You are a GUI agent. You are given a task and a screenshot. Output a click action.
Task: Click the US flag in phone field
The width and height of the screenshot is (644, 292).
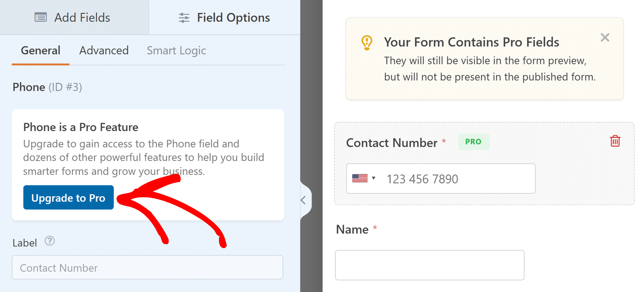point(360,178)
